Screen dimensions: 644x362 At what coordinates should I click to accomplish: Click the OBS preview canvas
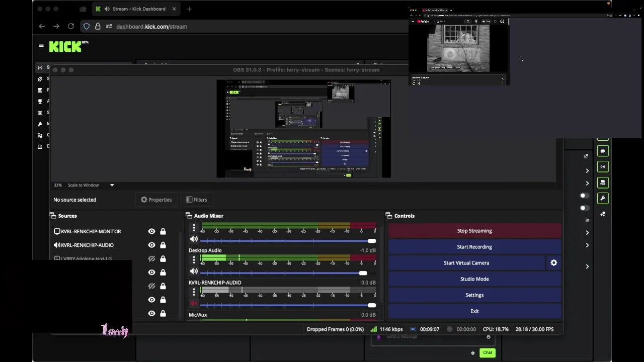tap(303, 129)
